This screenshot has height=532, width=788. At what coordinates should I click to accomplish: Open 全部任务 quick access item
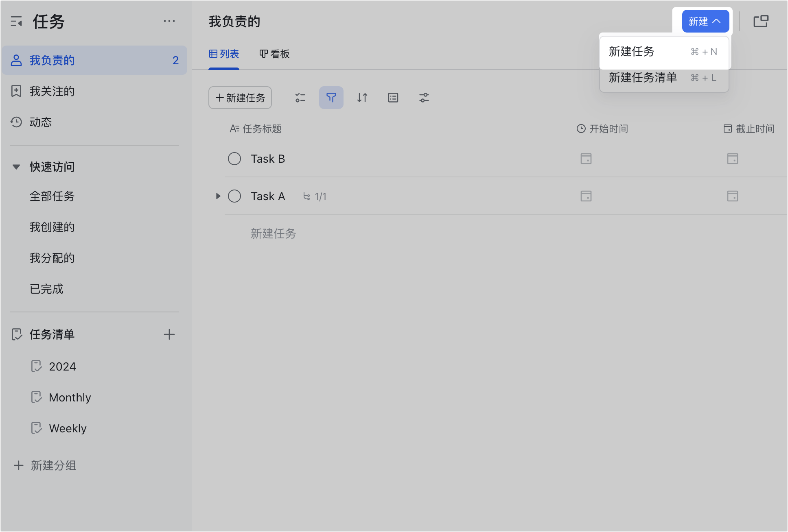click(x=52, y=196)
